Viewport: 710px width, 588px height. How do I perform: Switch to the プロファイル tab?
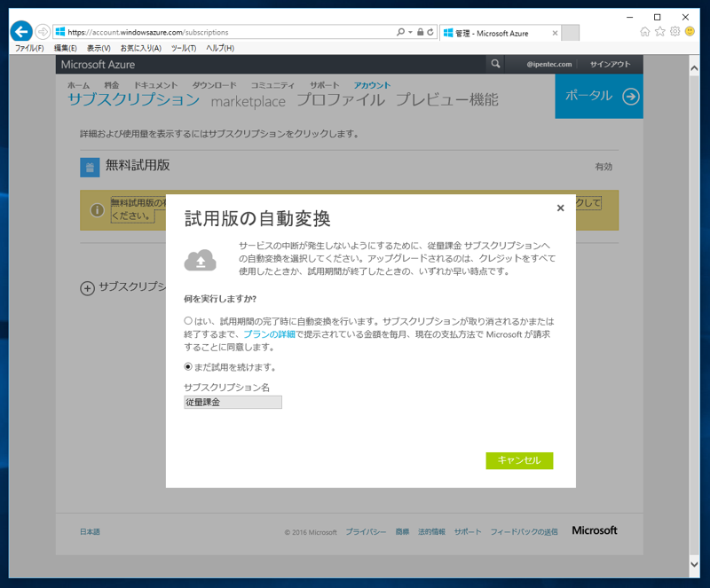click(x=341, y=99)
